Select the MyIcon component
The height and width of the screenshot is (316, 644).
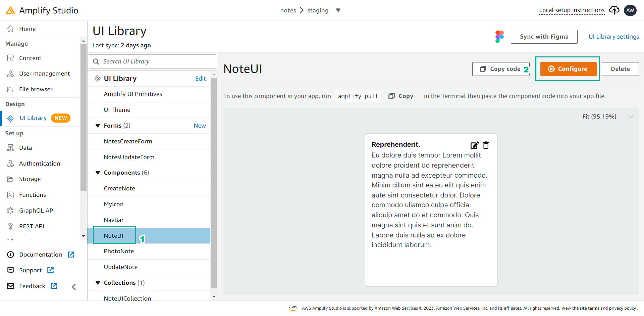click(149, 204)
